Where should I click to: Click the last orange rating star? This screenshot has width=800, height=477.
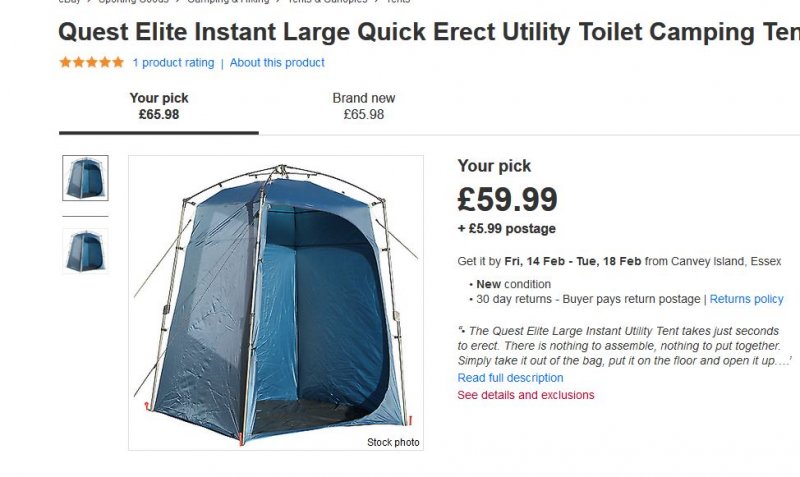[x=118, y=62]
